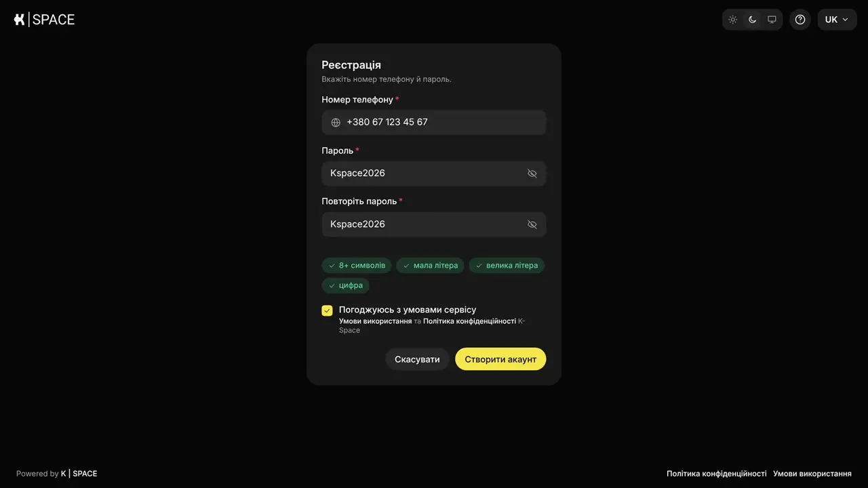Click the Powered by K SPACE footer text
This screenshot has height=488, width=868.
tap(57, 474)
